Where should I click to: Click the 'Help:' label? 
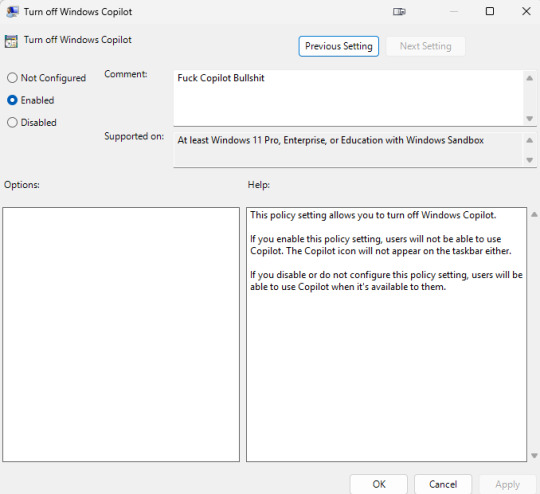pos(259,185)
